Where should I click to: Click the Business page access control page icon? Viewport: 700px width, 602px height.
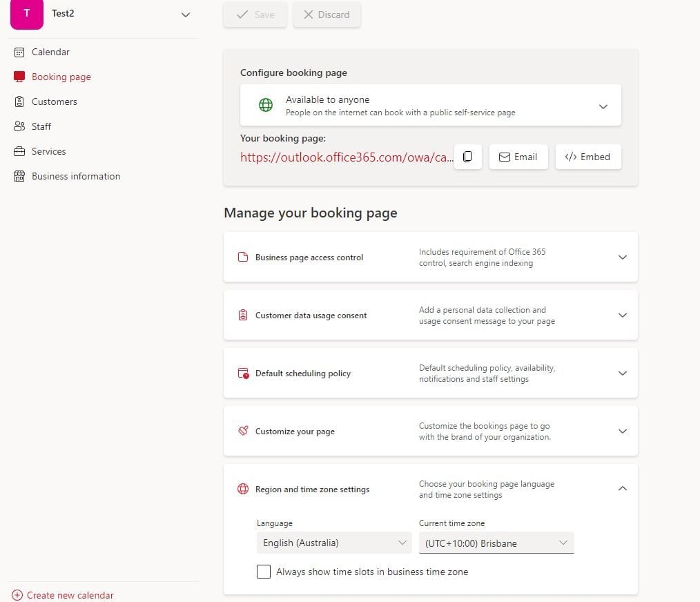click(243, 258)
